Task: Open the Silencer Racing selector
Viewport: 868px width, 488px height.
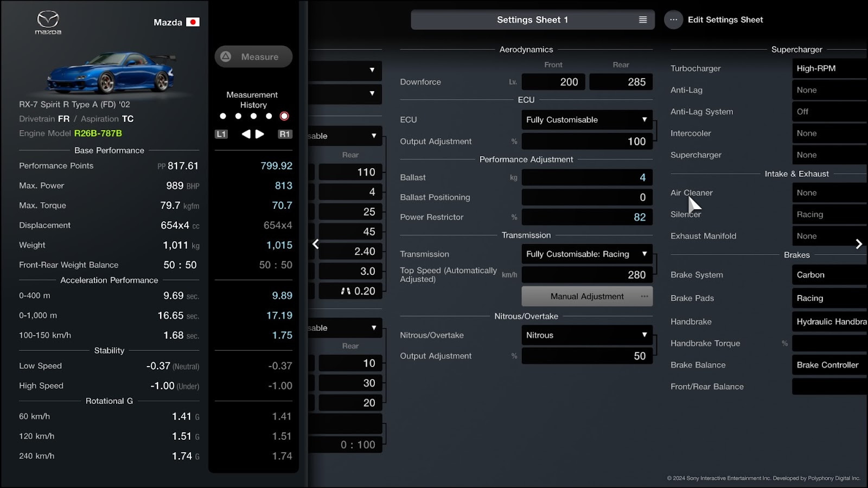Action: (x=830, y=214)
